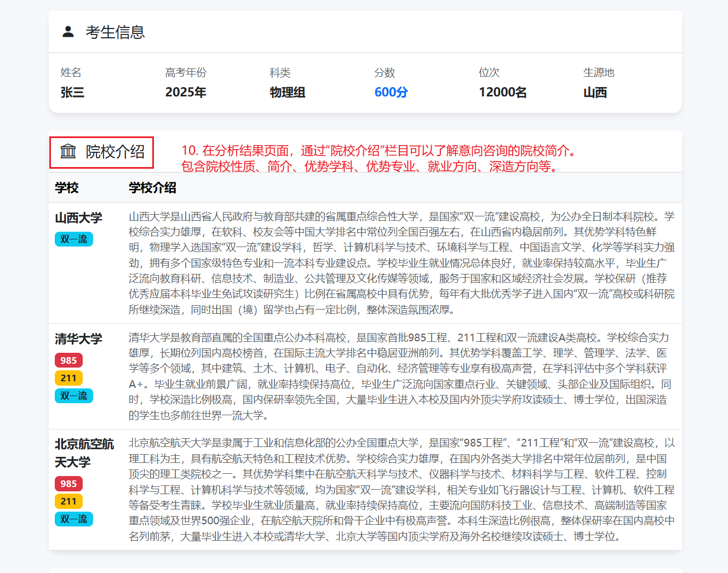728x573 pixels.
Task: Click the person icon beside 考生信息
Action: click(x=68, y=32)
